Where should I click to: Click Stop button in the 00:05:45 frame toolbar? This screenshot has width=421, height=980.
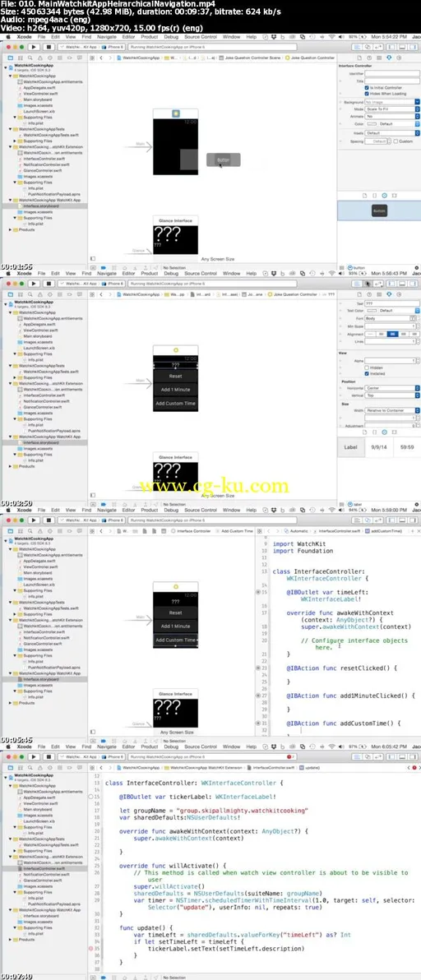(x=48, y=520)
